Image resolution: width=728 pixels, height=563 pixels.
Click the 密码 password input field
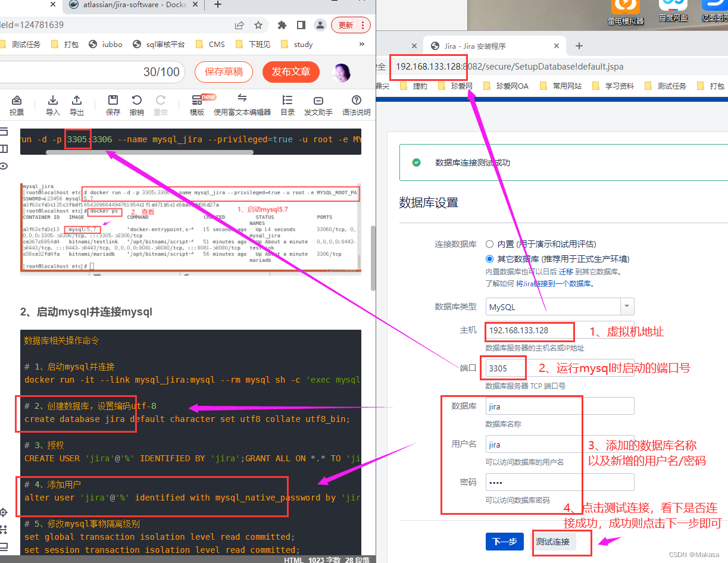(560, 483)
